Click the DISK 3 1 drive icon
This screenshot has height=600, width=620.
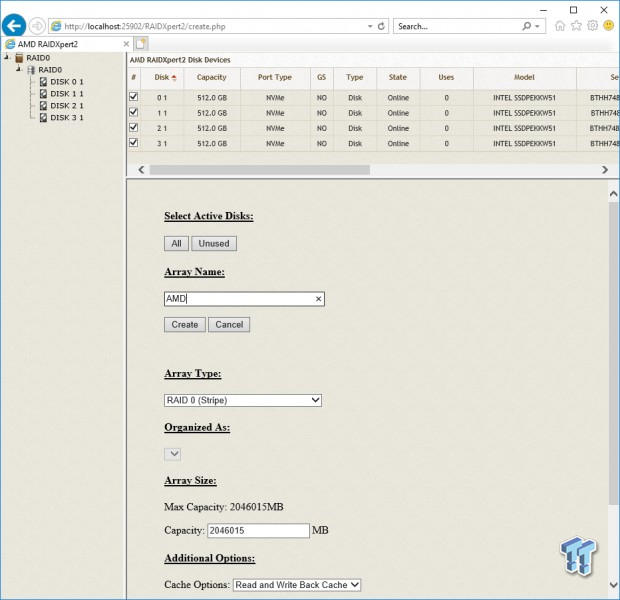pos(43,117)
